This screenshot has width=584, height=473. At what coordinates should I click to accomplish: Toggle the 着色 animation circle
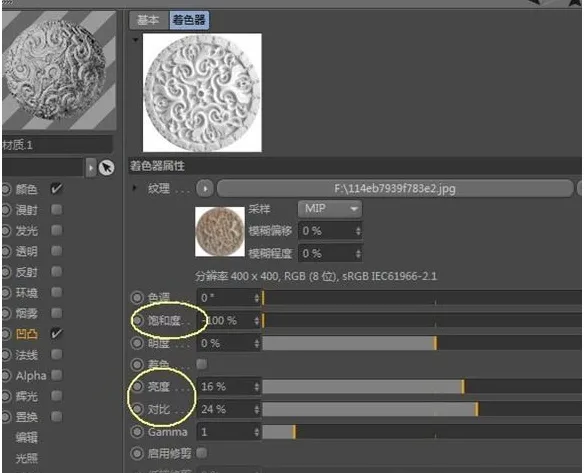pyautogui.click(x=137, y=365)
